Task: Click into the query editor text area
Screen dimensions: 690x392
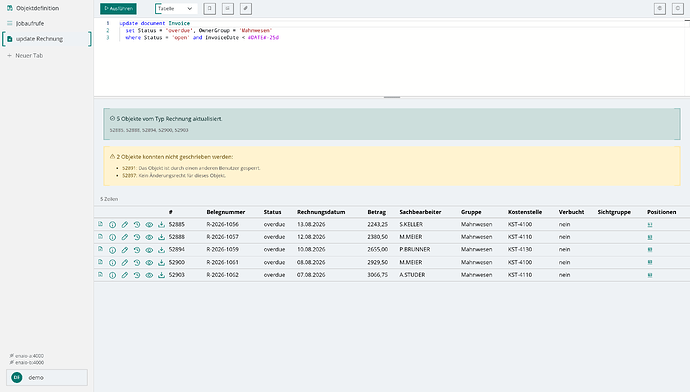Action: [x=392, y=57]
